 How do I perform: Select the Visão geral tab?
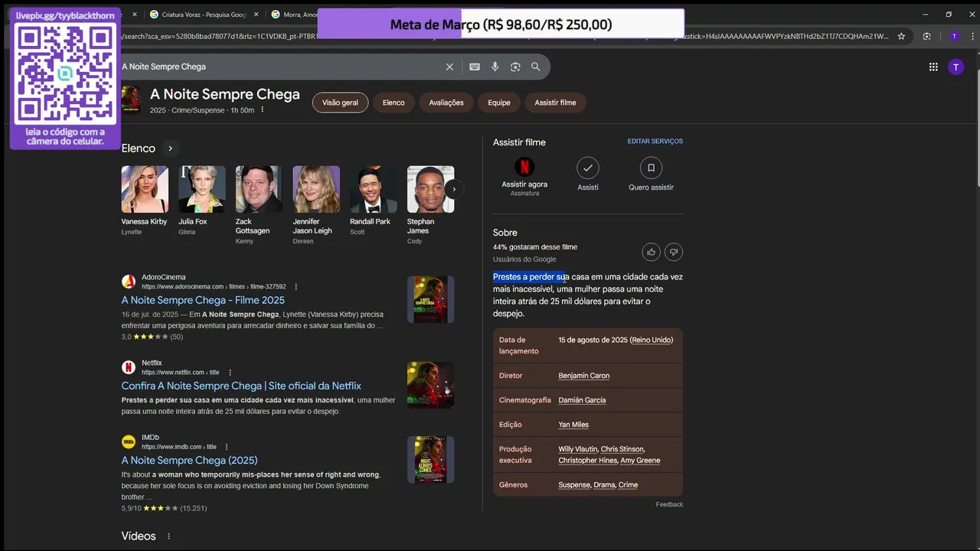(x=340, y=103)
